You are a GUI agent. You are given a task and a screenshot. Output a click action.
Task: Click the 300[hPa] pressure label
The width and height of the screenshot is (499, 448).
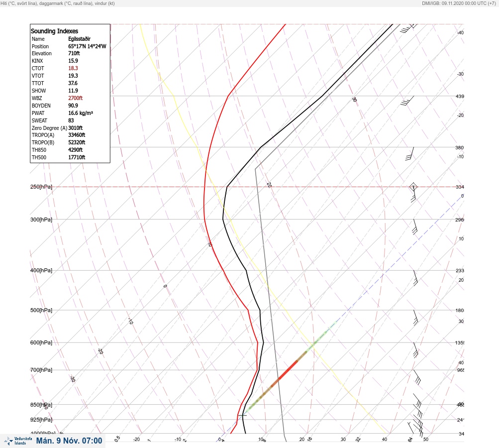click(41, 220)
